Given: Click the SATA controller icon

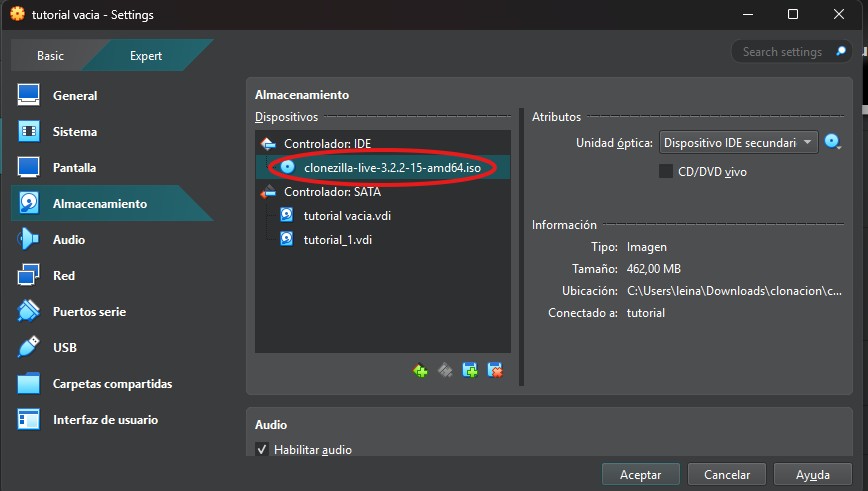Looking at the screenshot, I should (x=268, y=192).
